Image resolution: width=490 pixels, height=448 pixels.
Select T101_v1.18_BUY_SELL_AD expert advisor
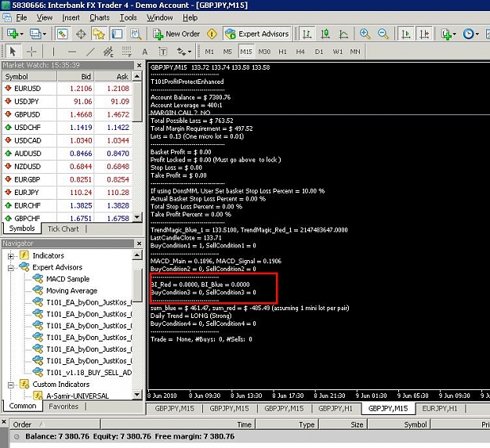(x=89, y=373)
